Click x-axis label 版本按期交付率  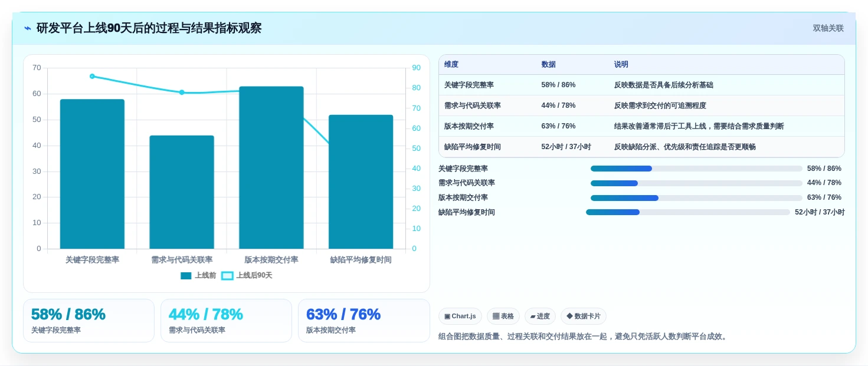[271, 260]
